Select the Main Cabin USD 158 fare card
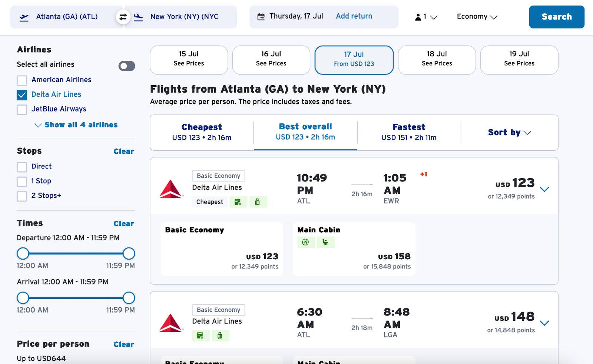 [354, 249]
